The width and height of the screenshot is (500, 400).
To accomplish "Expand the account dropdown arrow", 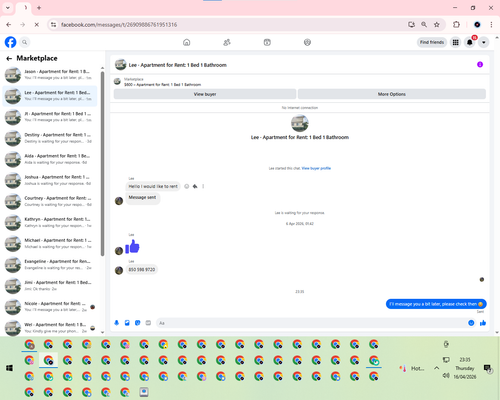I will point(484,42).
